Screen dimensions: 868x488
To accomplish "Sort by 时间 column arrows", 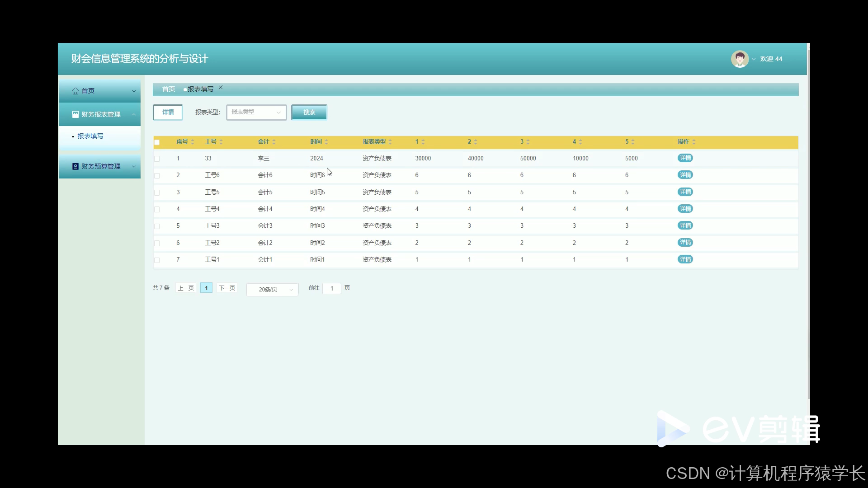I will (326, 142).
